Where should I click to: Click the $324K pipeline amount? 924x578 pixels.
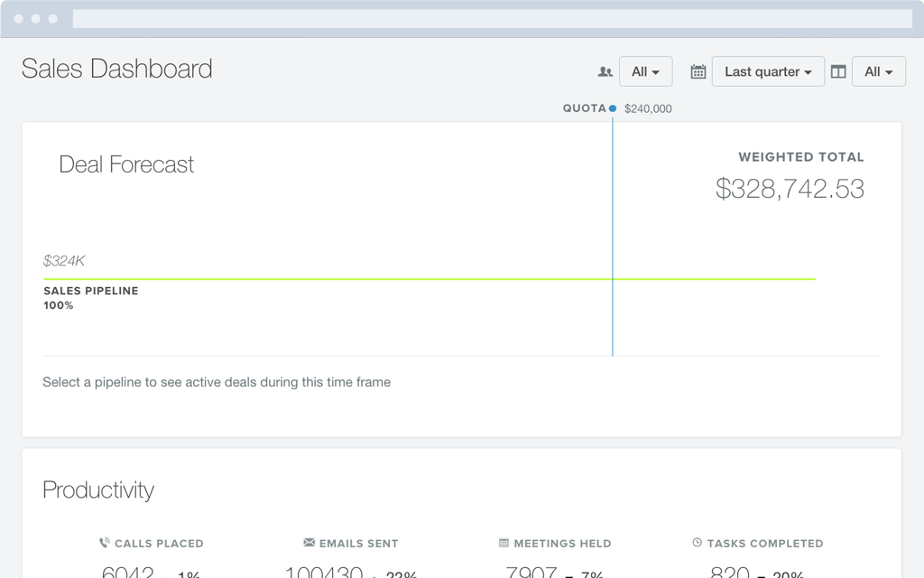64,261
